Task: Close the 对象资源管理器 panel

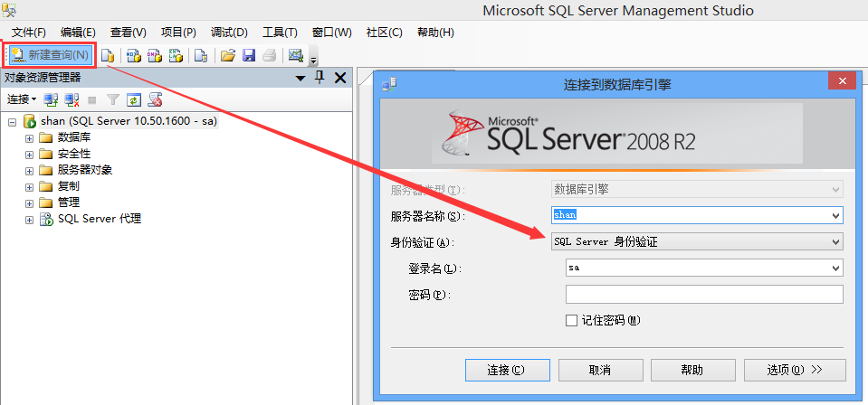Action: (340, 78)
